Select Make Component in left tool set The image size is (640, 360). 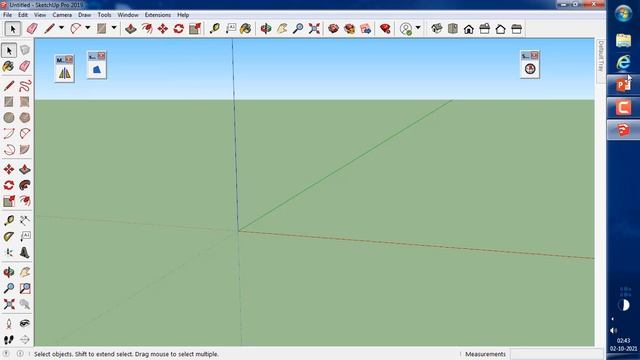(24, 50)
